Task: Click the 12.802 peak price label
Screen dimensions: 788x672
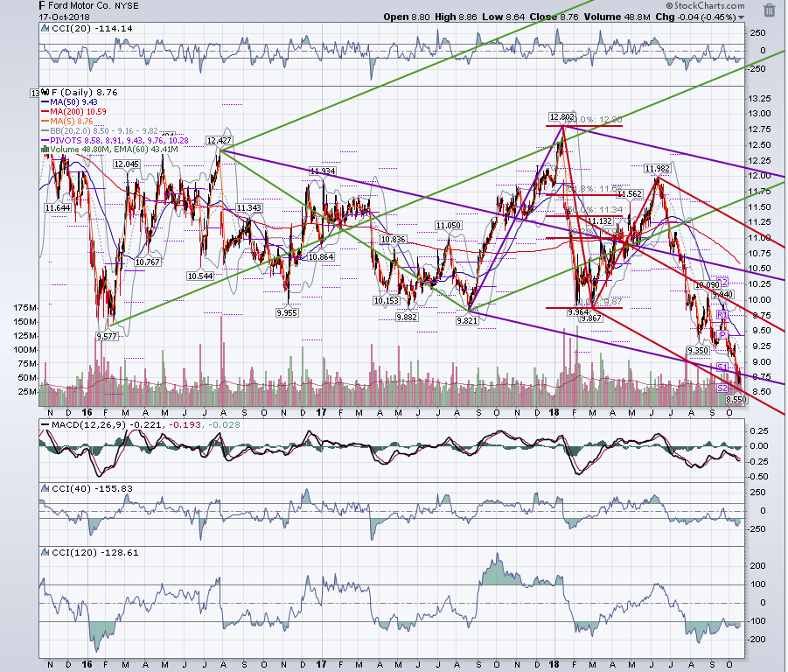Action: click(x=561, y=117)
